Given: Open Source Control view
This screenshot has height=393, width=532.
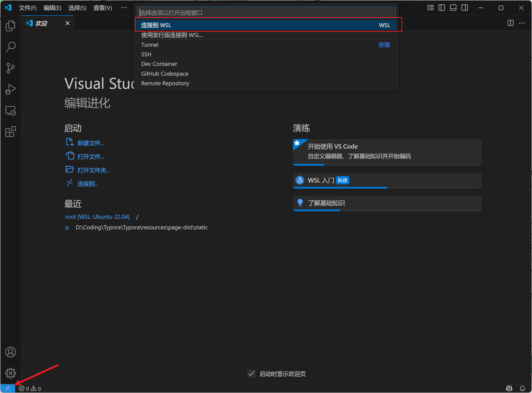Looking at the screenshot, I should pos(10,68).
